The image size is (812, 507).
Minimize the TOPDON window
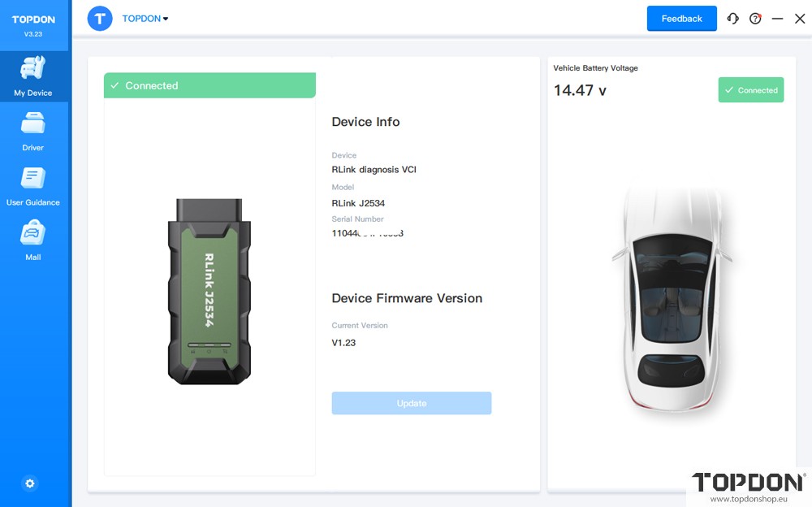click(778, 19)
